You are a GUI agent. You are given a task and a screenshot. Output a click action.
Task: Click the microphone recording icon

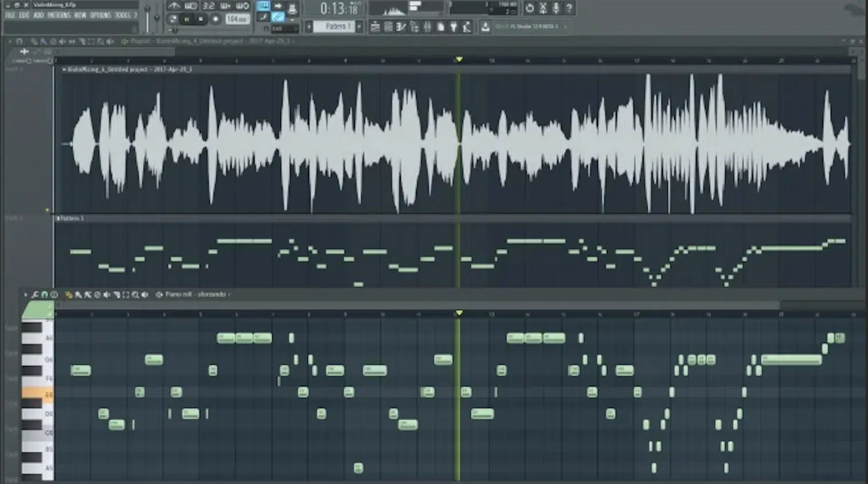point(556,8)
